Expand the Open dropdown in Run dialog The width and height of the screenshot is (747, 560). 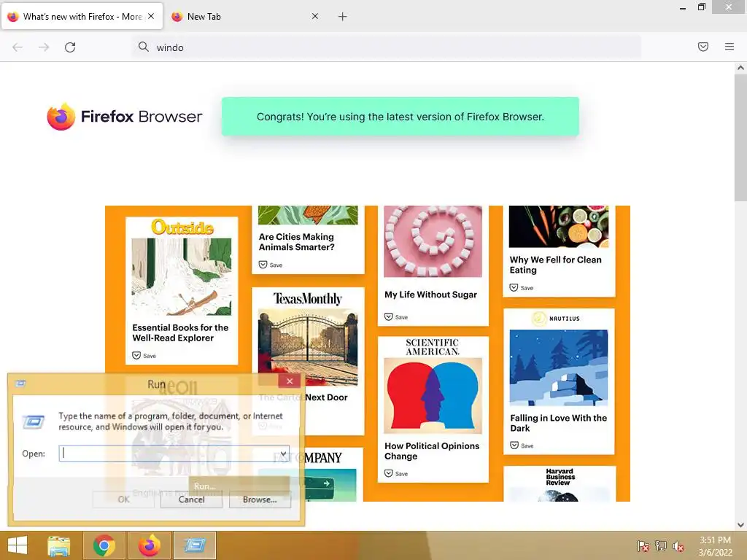(284, 454)
